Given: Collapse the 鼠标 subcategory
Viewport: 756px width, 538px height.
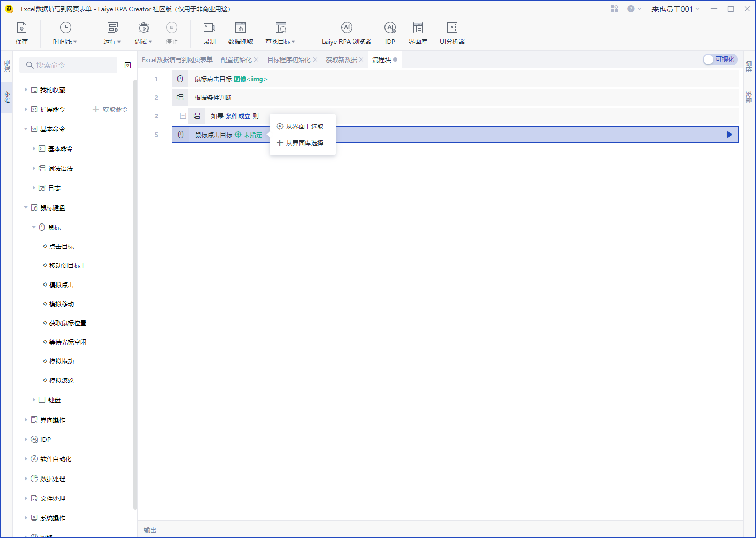Looking at the screenshot, I should pyautogui.click(x=34, y=227).
